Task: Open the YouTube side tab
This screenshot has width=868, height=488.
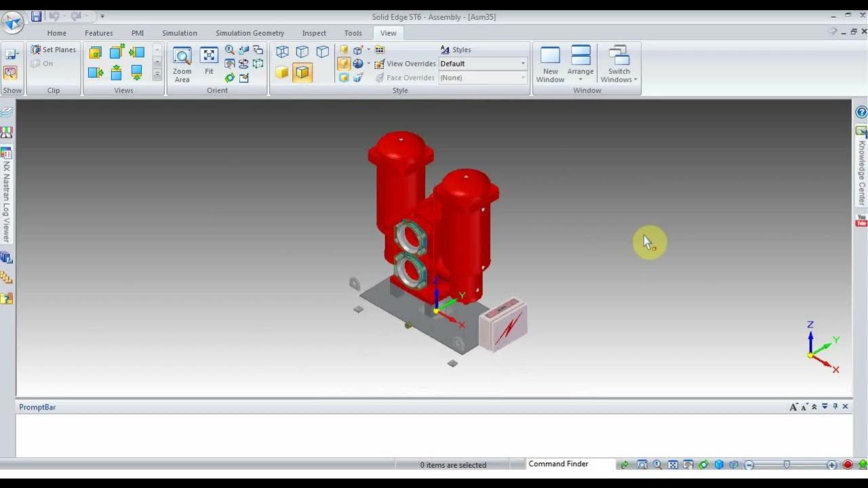Action: [861, 221]
